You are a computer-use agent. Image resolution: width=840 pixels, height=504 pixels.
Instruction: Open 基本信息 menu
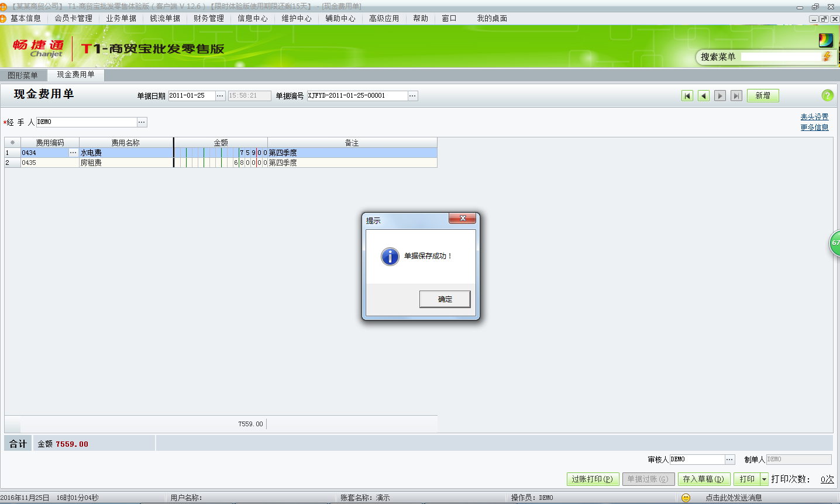tap(26, 18)
